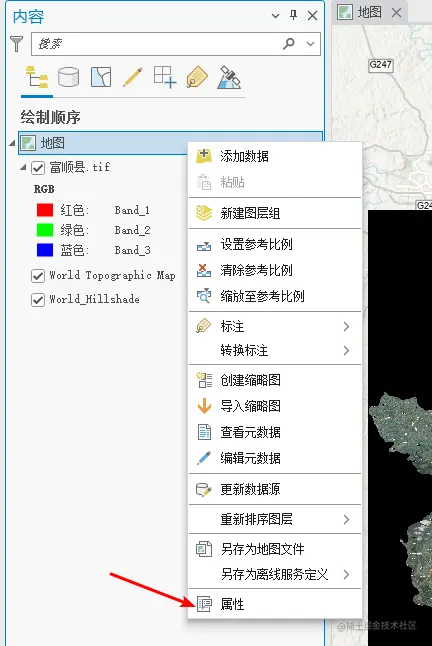Screen dimensions: 432x646
Task: Collapse the 富顺县.tif layer node
Action: click(x=23, y=167)
